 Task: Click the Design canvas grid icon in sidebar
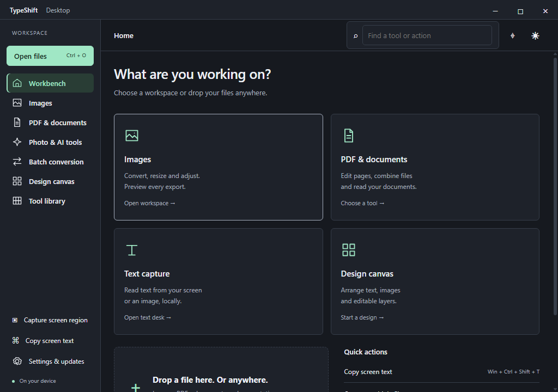click(17, 181)
